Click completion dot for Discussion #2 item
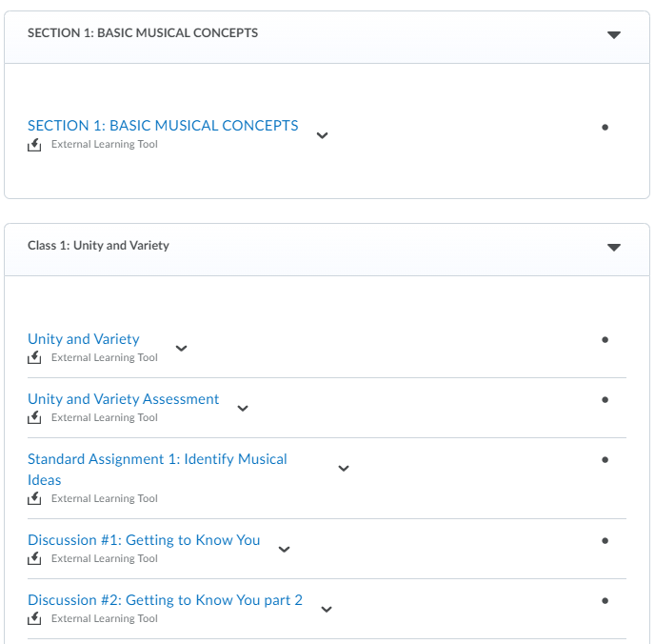 605,600
